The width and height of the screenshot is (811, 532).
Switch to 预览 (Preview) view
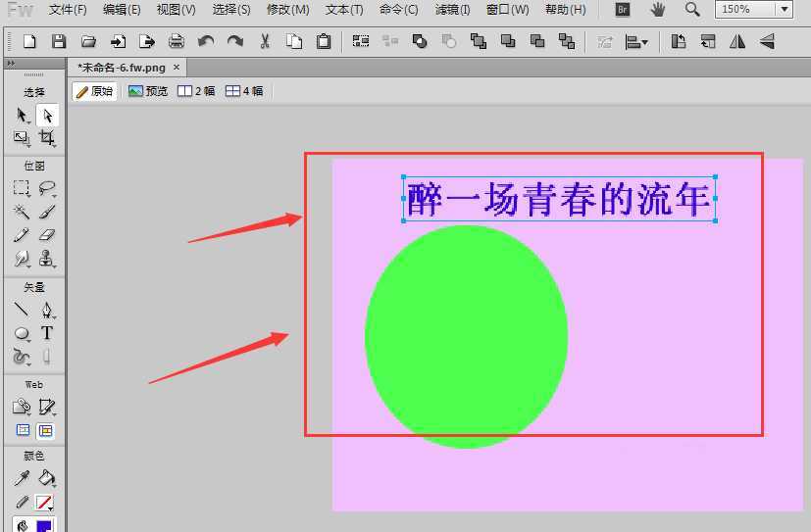click(x=147, y=91)
